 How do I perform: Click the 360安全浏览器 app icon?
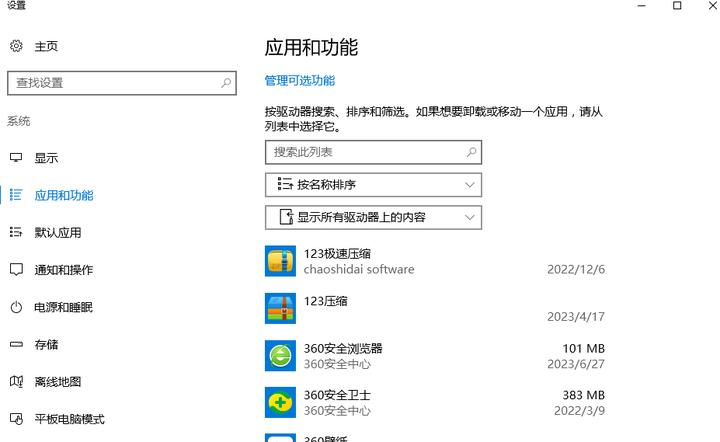pos(280,355)
